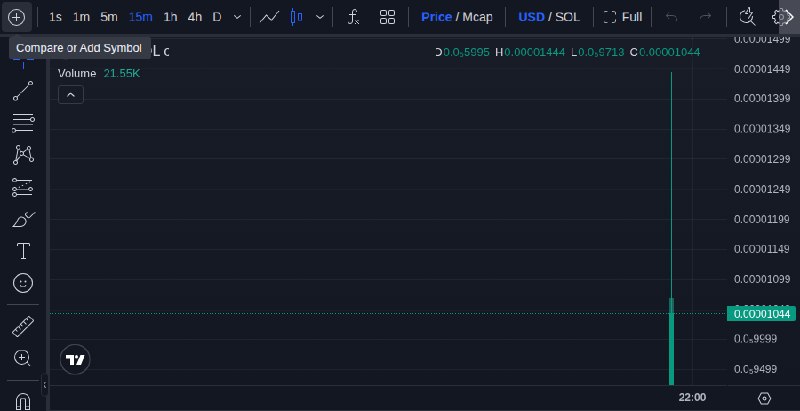Open the forecast and measurement tools icon

click(23, 188)
